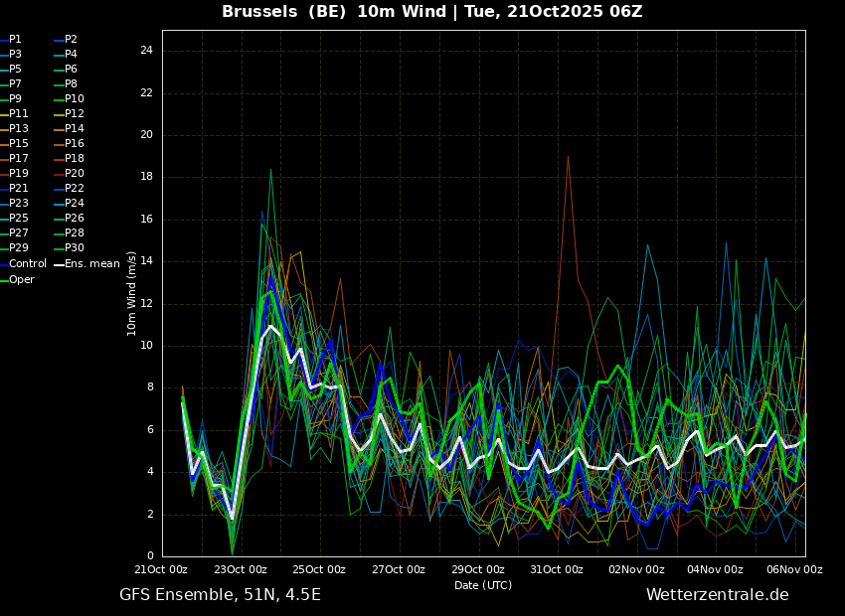
Task: Click the P1 legend entry
Action: tap(15, 40)
